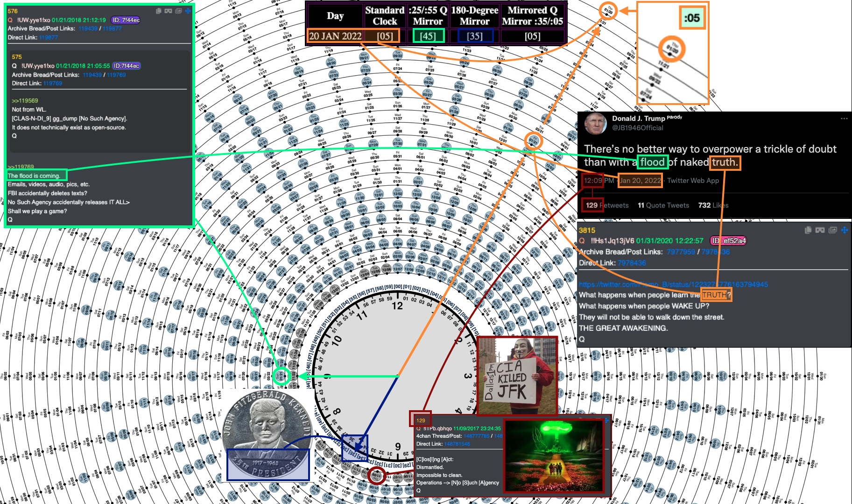Click the copy icon on post 576
This screenshot has height=504, width=852.
point(158,11)
